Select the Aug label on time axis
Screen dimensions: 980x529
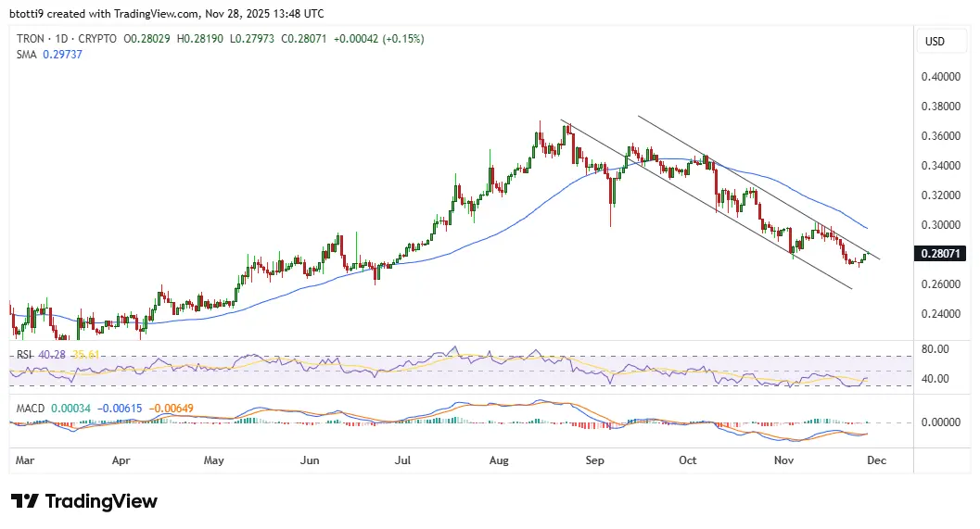[x=500, y=460]
